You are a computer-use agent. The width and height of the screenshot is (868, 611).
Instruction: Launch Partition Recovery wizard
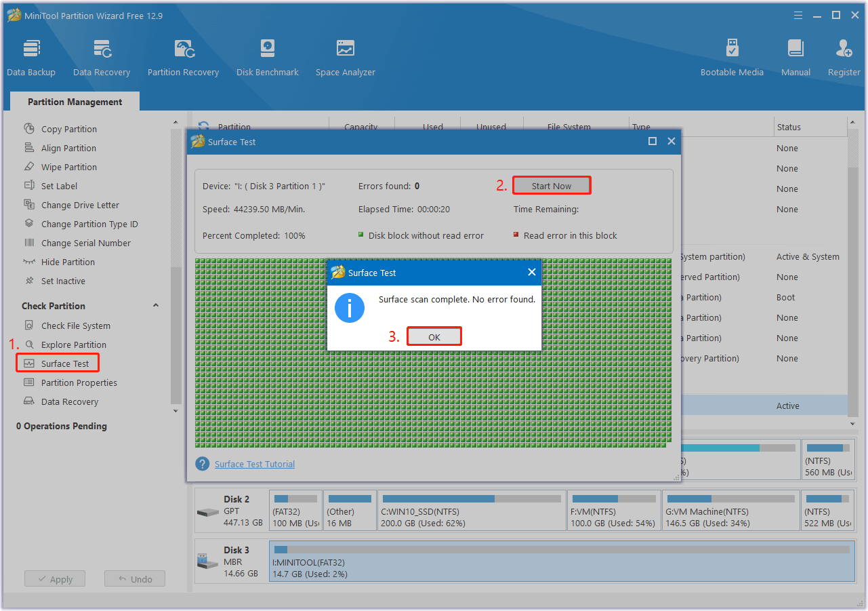point(183,58)
